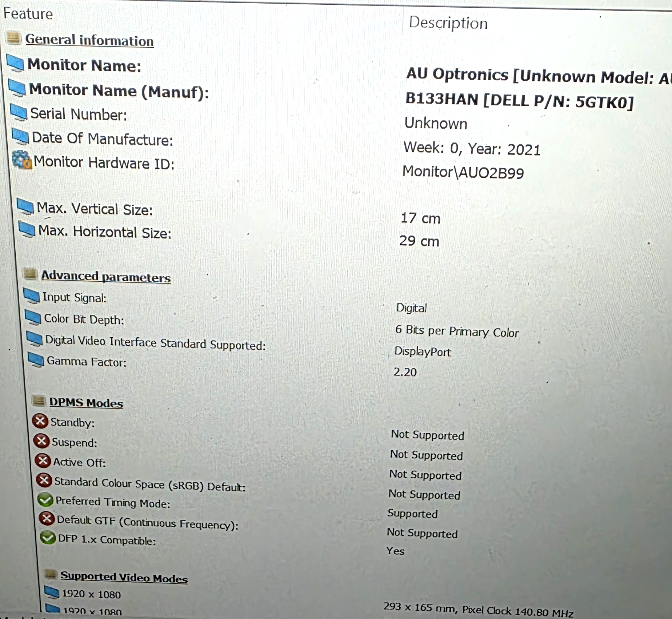
Task: Click the green check beside DFP 1.x Compatible
Action: 48,537
